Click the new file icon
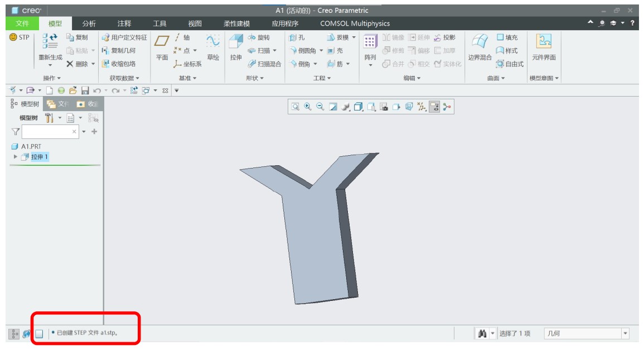The height and width of the screenshot is (350, 644). [49, 90]
